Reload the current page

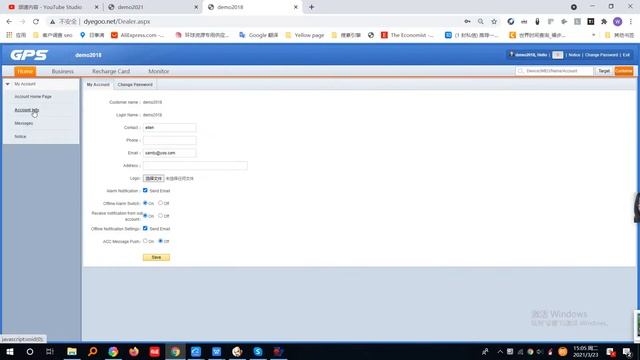point(36,21)
